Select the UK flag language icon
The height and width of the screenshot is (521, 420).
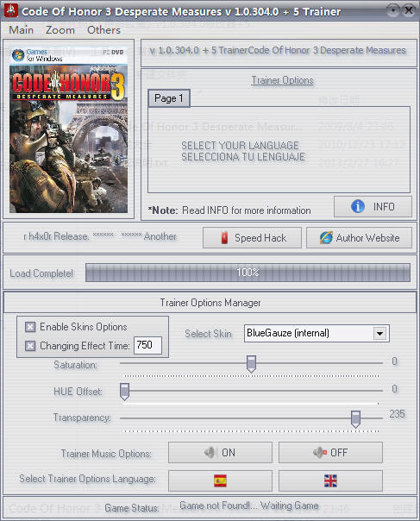pyautogui.click(x=330, y=480)
